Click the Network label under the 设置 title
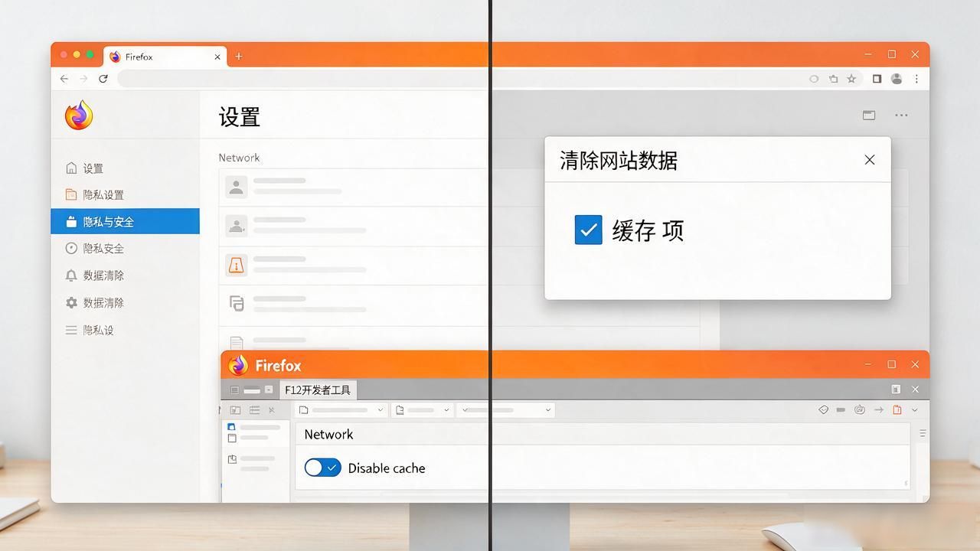Viewport: 980px width, 551px height. pyautogui.click(x=239, y=158)
